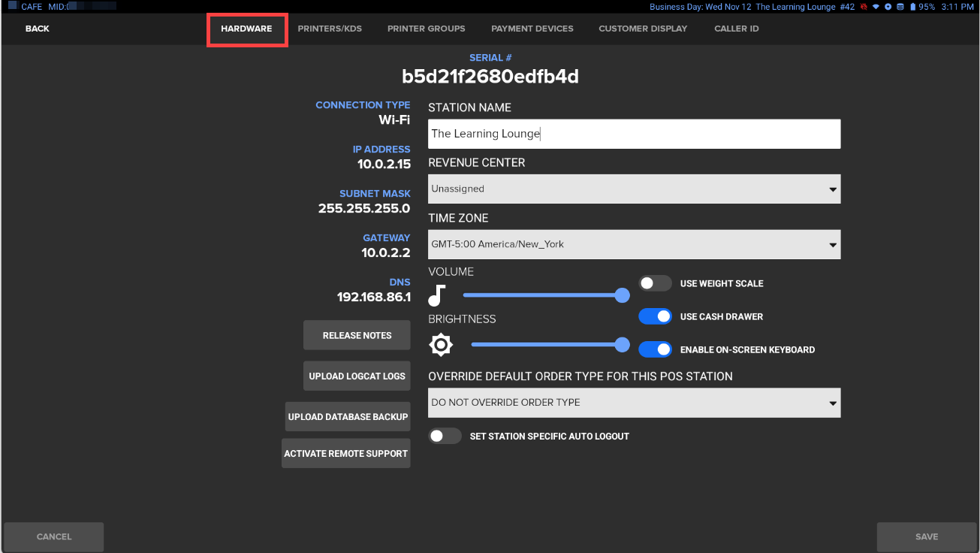Disable the on-screen keyboard toggle

655,349
